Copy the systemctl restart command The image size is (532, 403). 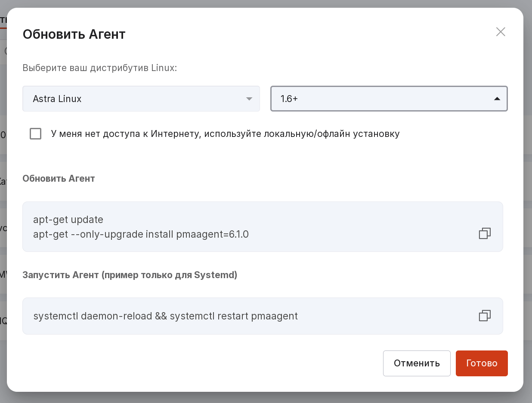click(485, 316)
